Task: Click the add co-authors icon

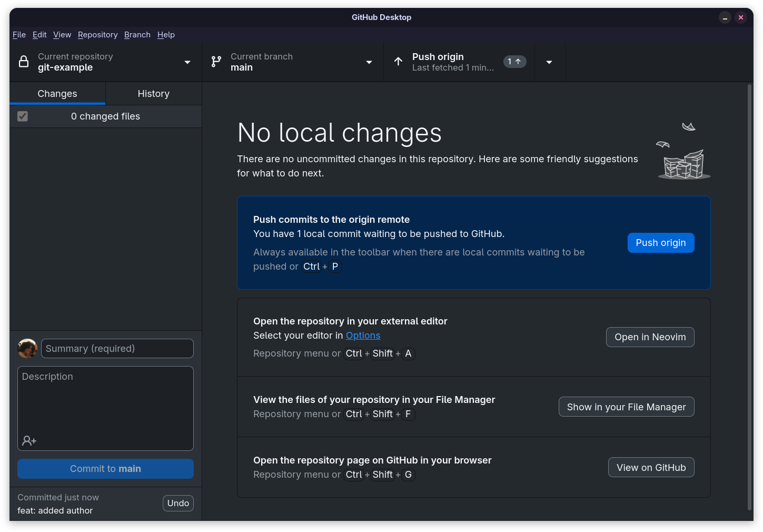Action: pos(29,440)
